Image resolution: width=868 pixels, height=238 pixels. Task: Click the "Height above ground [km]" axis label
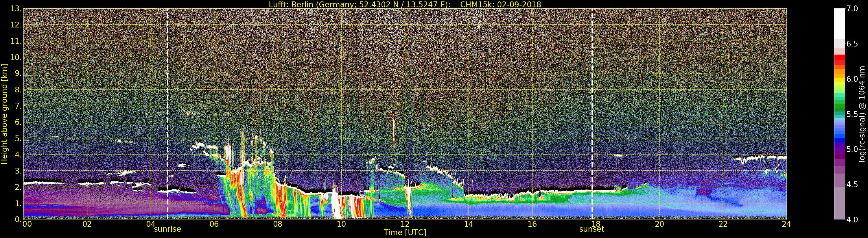pos(4,114)
